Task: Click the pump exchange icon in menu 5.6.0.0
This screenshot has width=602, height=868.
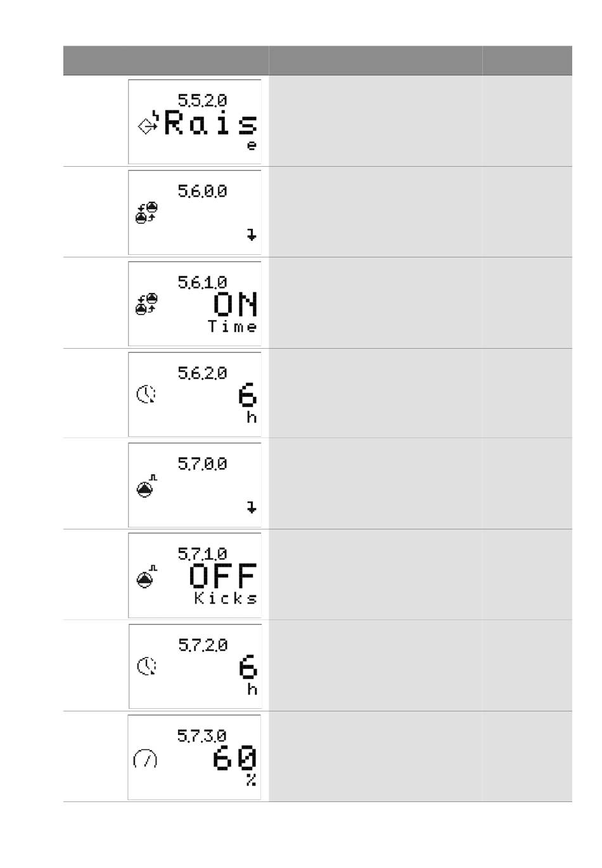Action: pos(146,213)
